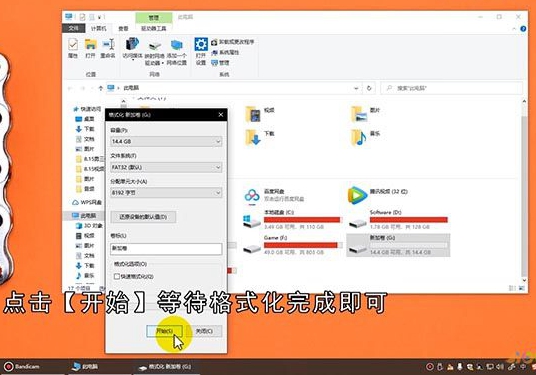The width and height of the screenshot is (536, 375).
Task: Select the 本地磁盘 (C:) drive
Action: tap(292, 219)
